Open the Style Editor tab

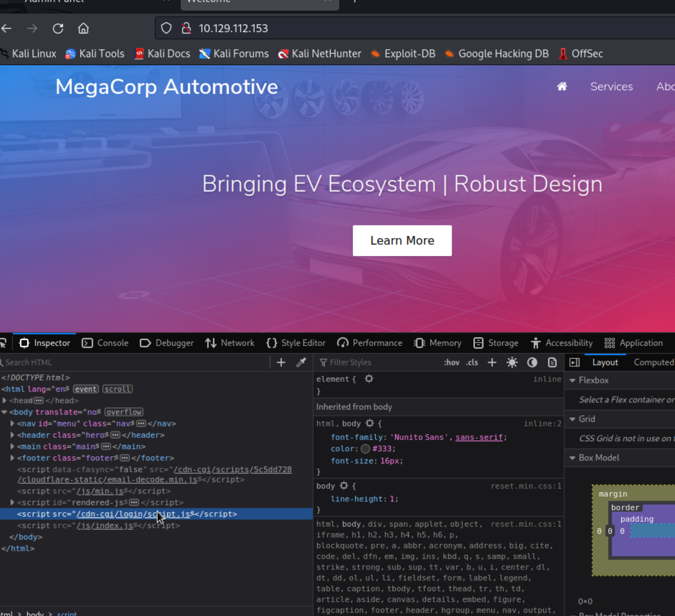[x=296, y=343]
